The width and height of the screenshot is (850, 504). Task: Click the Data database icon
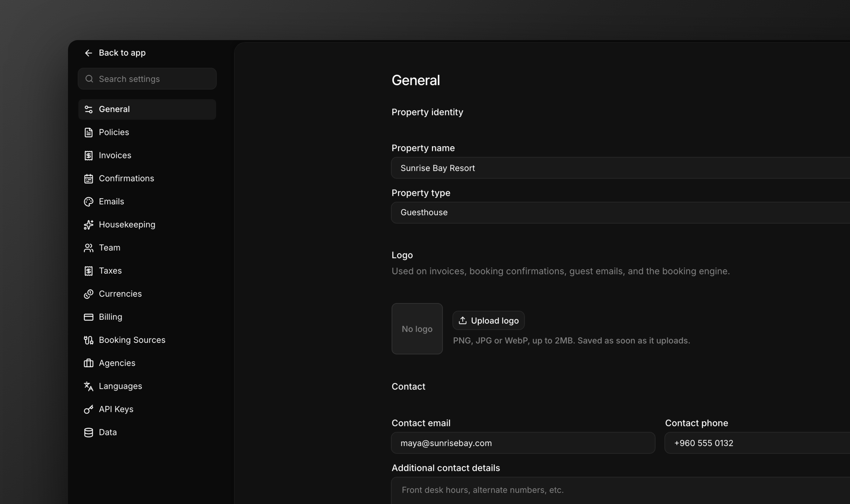pos(88,433)
